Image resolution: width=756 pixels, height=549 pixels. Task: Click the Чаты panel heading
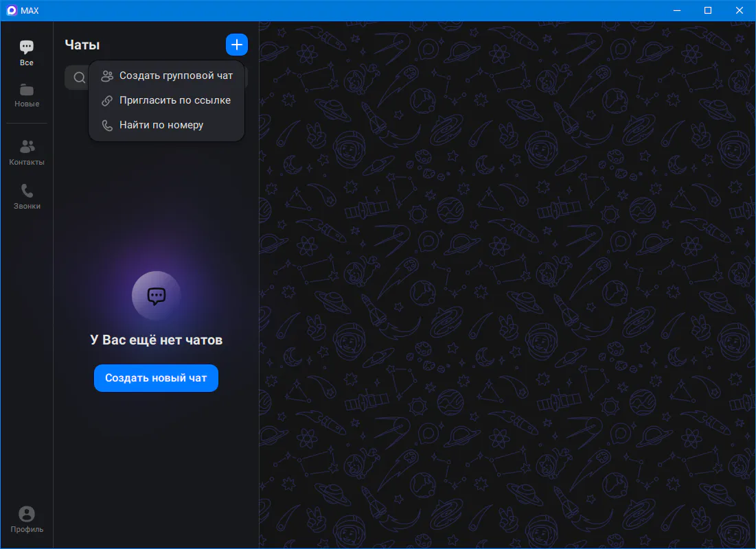coord(82,45)
